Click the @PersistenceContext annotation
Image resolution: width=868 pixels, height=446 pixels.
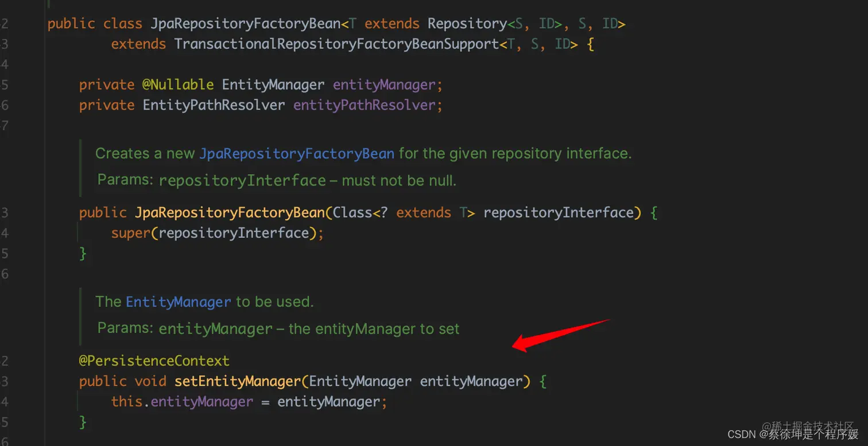point(154,361)
